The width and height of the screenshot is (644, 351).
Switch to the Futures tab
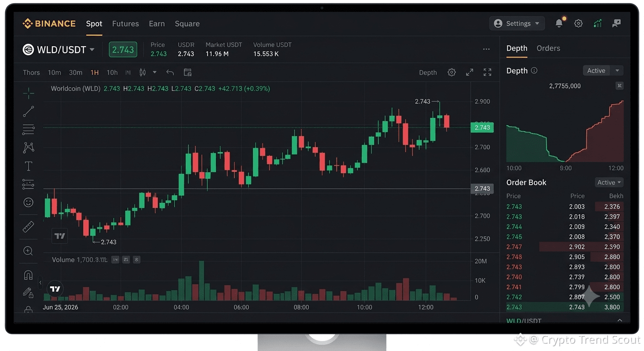125,24
